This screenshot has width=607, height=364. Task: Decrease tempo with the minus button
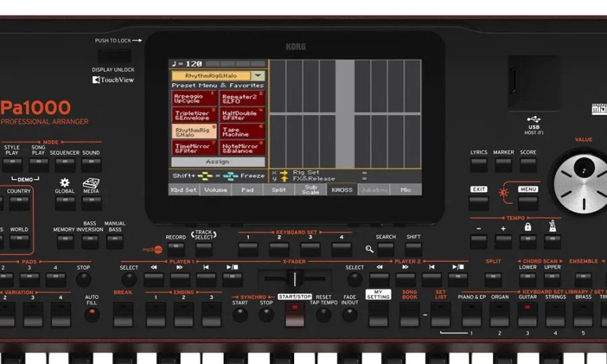click(x=479, y=242)
